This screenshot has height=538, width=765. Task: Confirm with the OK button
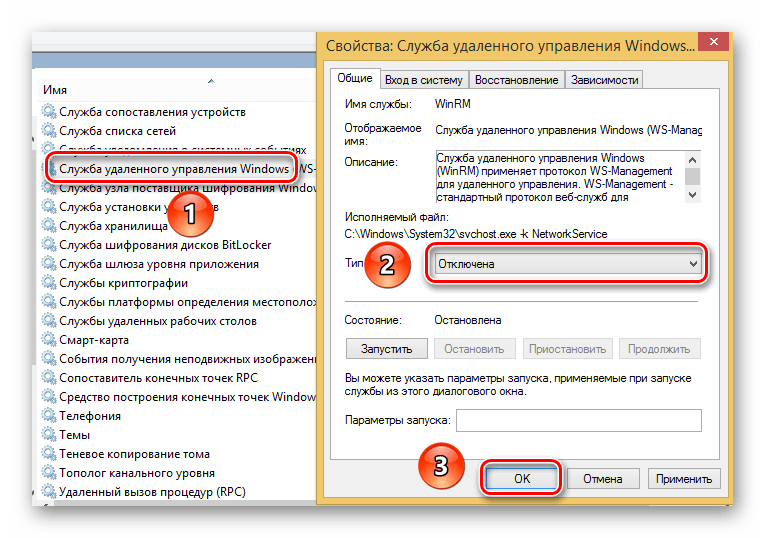(522, 478)
